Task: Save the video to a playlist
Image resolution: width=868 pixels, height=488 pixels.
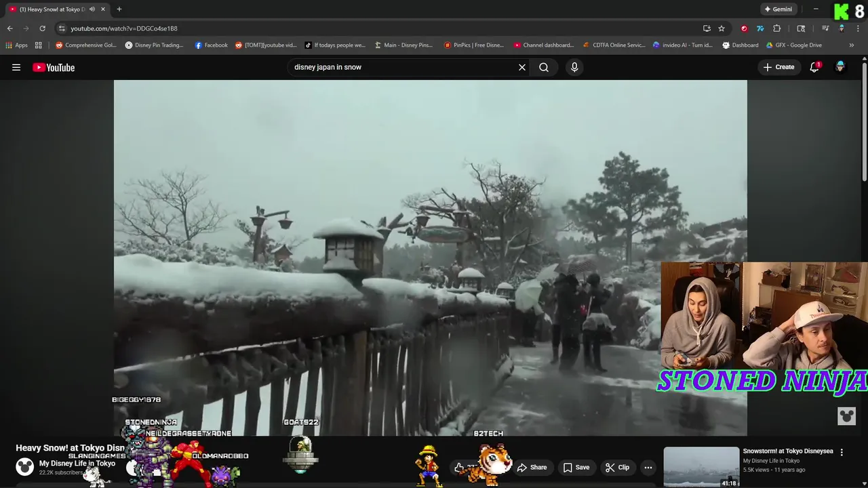Action: pos(576,467)
